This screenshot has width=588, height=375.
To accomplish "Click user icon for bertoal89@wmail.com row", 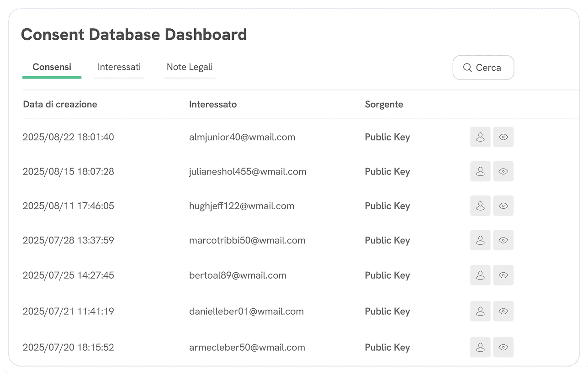I will click(480, 275).
